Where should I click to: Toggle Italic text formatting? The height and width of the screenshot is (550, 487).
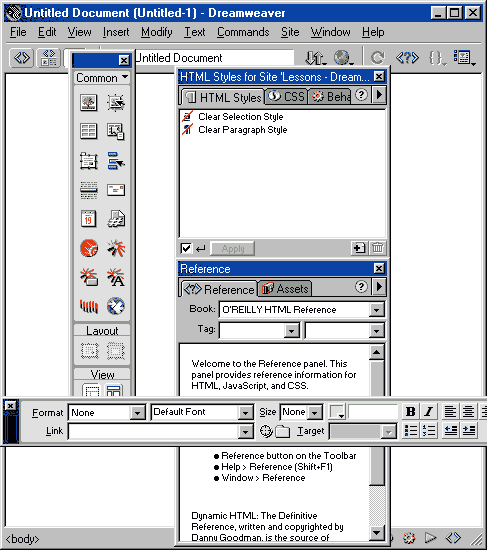click(428, 411)
